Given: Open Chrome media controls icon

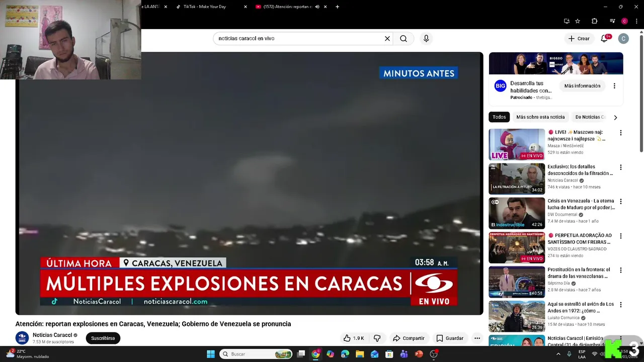Looking at the screenshot, I should click(612, 21).
